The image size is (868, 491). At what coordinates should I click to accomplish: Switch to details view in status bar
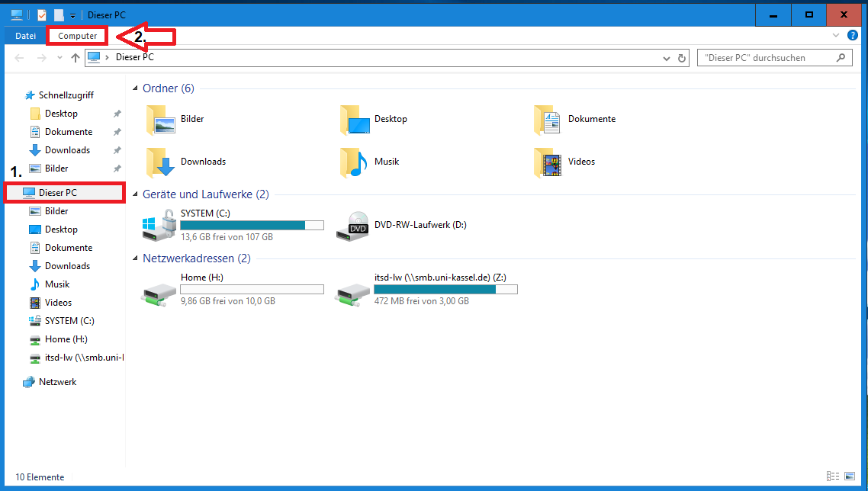point(833,477)
